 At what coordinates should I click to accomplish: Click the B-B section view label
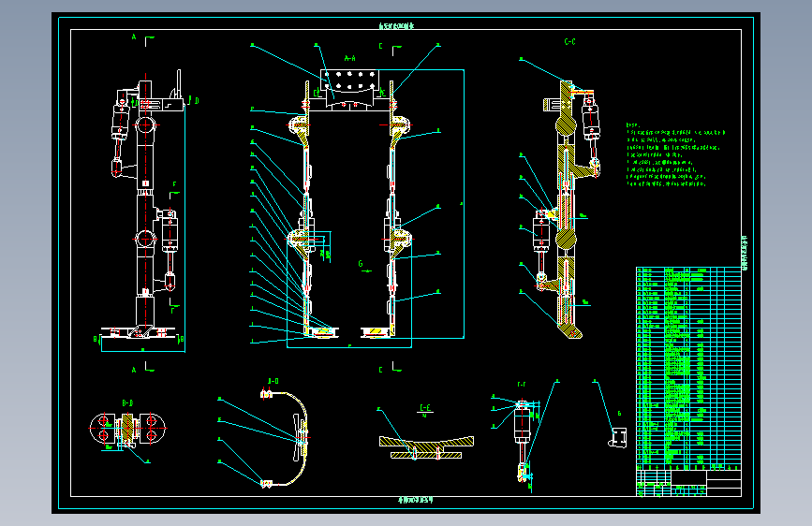(127, 402)
